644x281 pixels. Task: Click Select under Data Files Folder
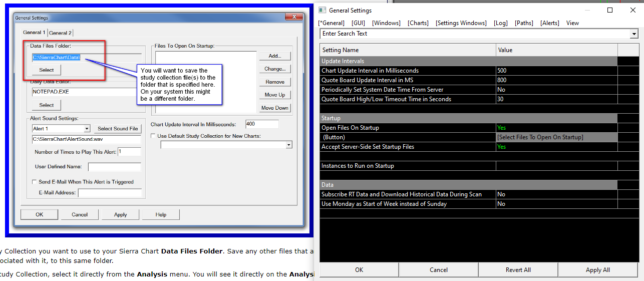pos(46,70)
